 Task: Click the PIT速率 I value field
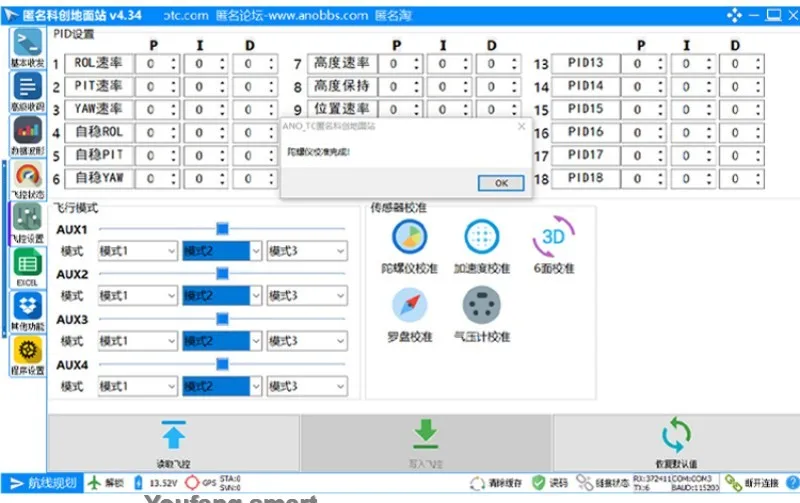click(206, 87)
